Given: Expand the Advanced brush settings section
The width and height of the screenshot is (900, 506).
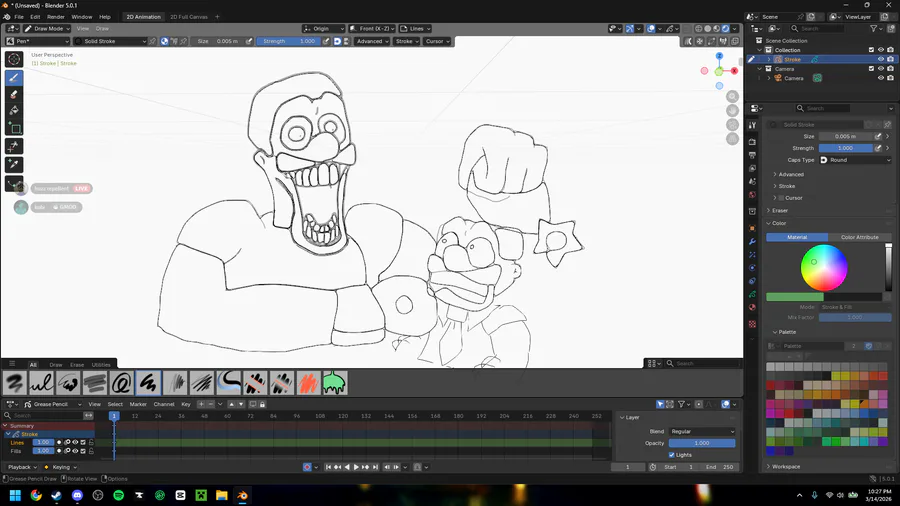Looking at the screenshot, I should [791, 174].
